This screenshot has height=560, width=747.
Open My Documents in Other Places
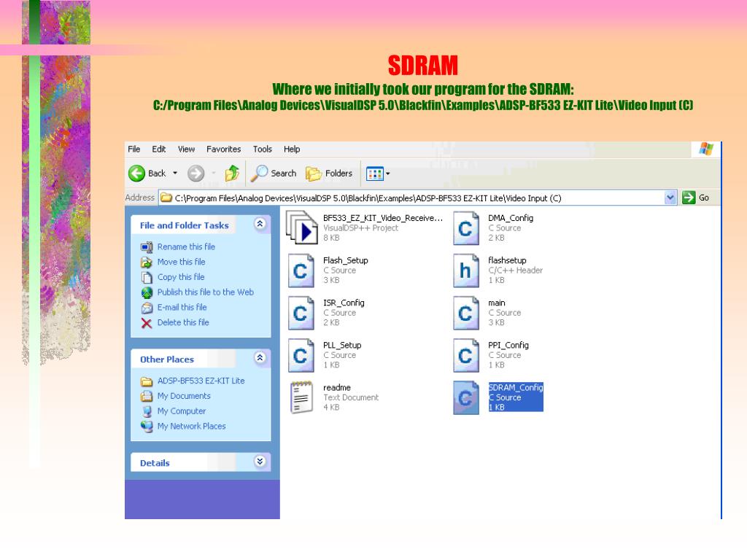(x=184, y=396)
